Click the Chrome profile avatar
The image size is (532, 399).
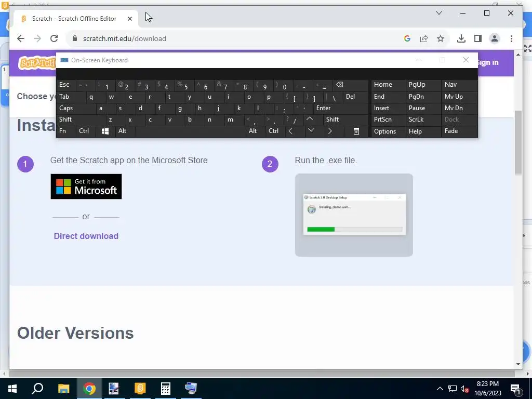point(495,38)
